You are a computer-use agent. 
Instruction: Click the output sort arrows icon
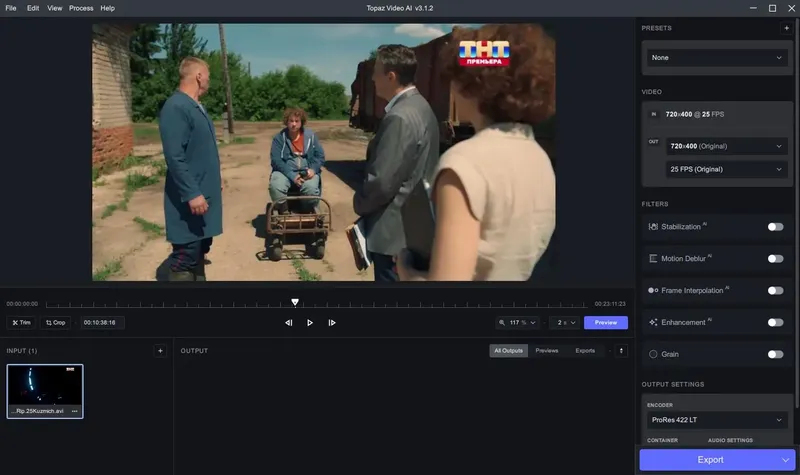621,351
